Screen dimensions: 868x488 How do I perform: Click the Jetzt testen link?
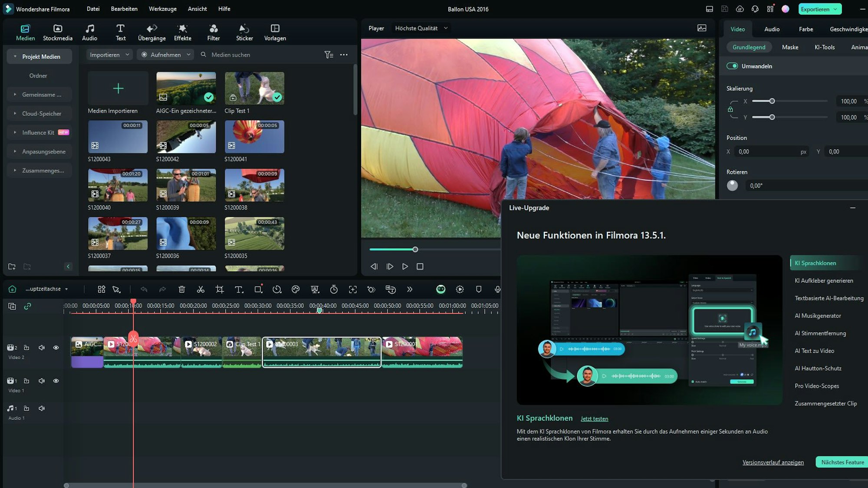click(595, 419)
